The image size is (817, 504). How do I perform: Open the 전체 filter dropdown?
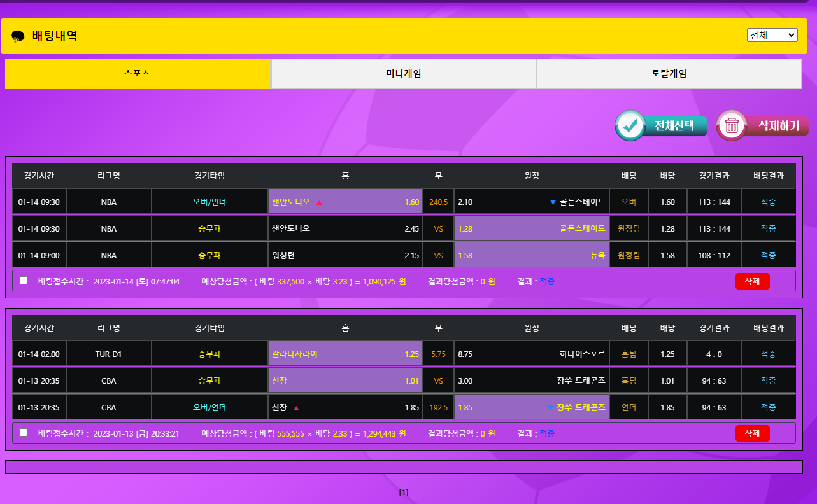(x=772, y=36)
